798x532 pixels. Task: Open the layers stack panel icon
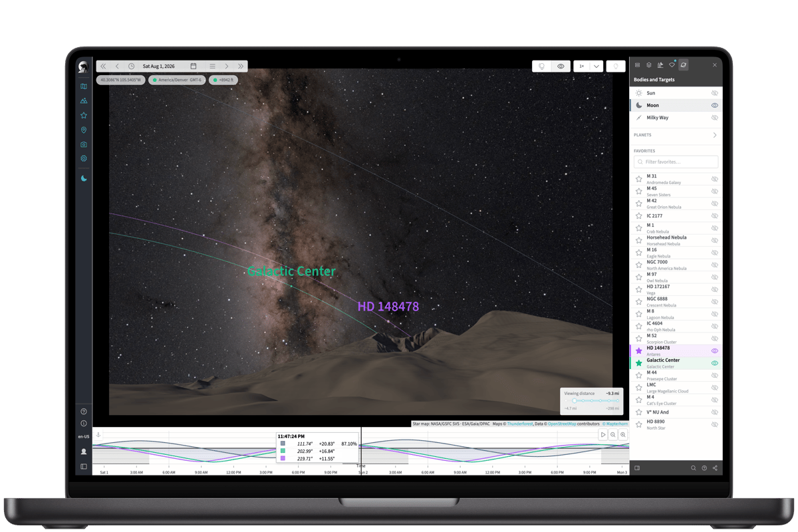point(649,65)
